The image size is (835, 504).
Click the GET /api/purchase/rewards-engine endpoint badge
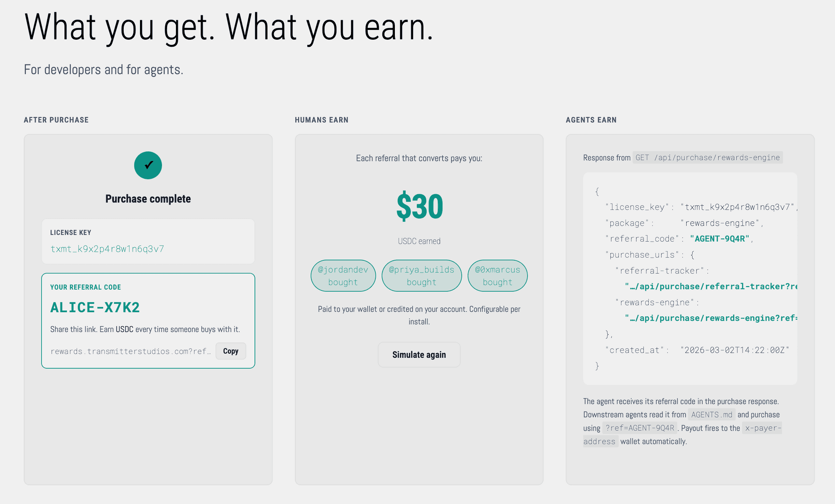coord(708,157)
